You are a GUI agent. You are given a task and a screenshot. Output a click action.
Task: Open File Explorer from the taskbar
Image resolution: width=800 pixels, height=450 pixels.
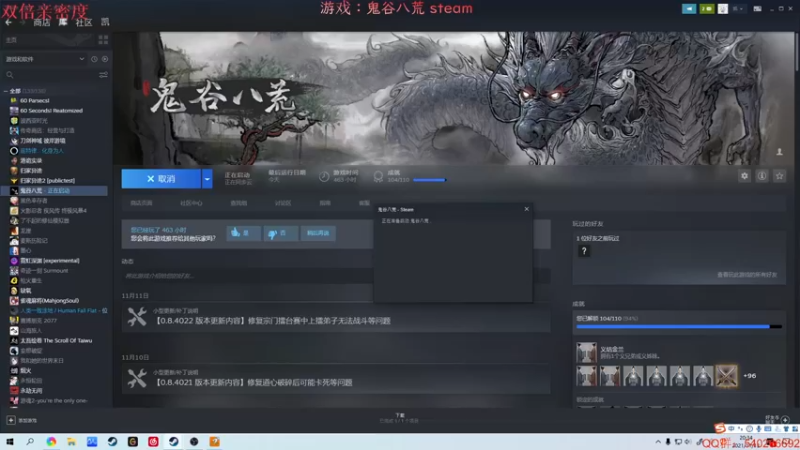(x=71, y=442)
